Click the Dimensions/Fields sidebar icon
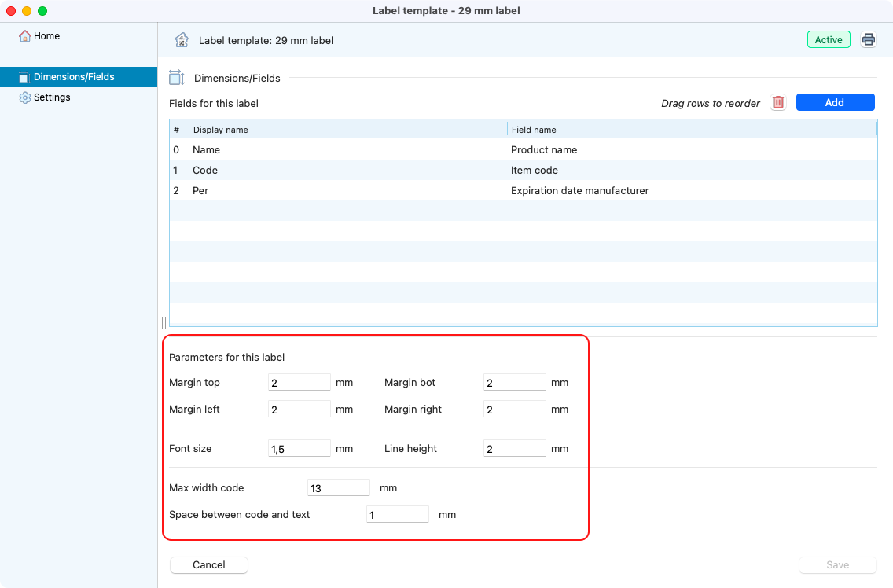This screenshot has width=893, height=588. (x=24, y=78)
